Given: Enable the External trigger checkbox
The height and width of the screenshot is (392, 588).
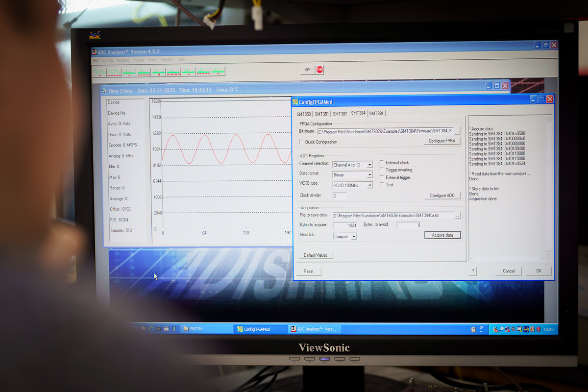Looking at the screenshot, I should coord(382,177).
